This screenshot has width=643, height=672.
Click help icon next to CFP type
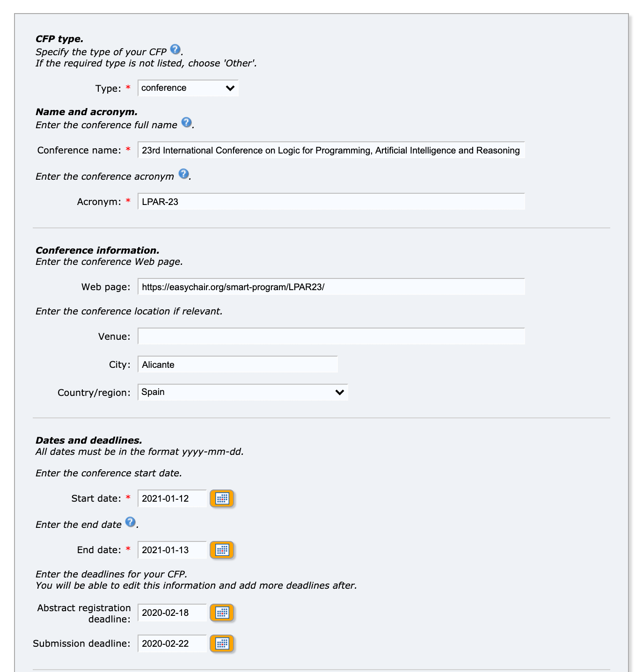coord(175,49)
